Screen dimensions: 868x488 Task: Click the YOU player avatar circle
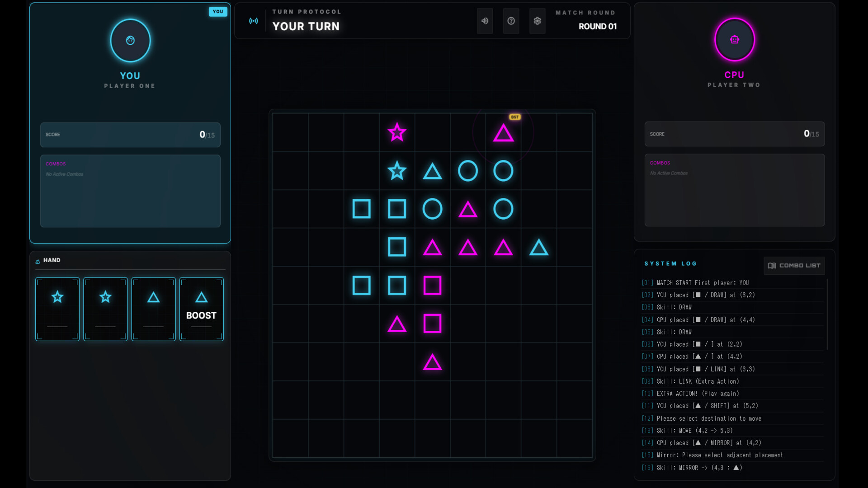point(130,40)
